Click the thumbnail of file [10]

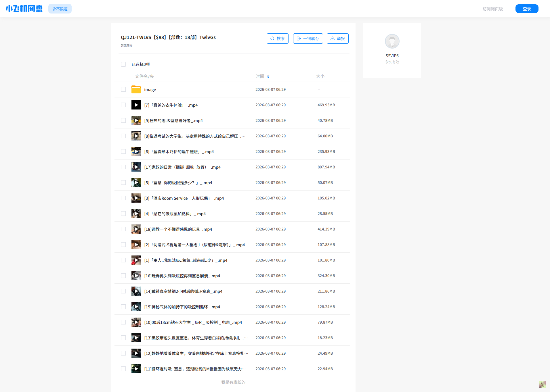point(136,322)
